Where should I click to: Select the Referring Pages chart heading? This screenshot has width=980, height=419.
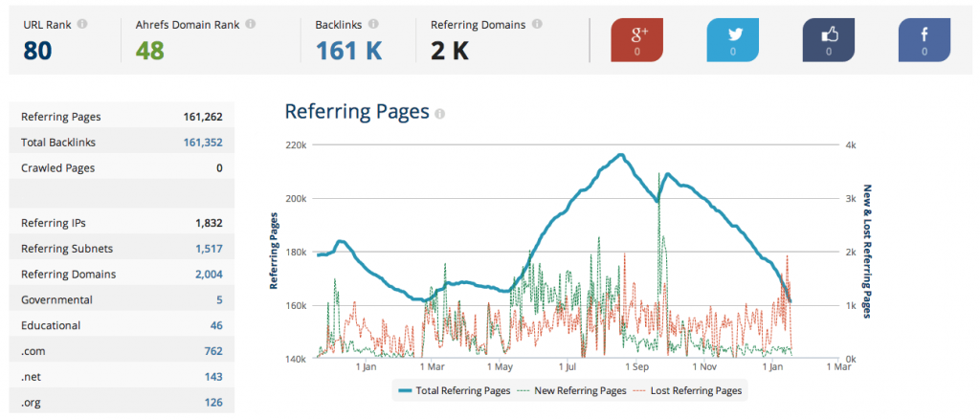click(x=357, y=112)
